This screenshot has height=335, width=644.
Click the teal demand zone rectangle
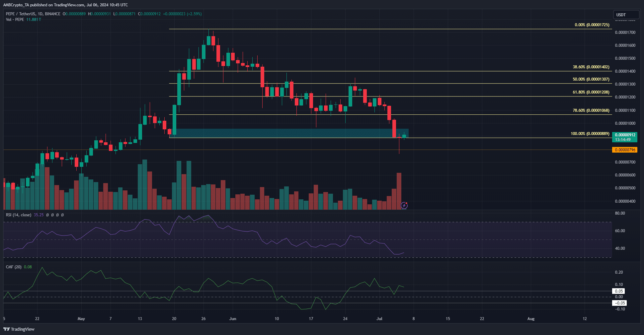(x=289, y=133)
